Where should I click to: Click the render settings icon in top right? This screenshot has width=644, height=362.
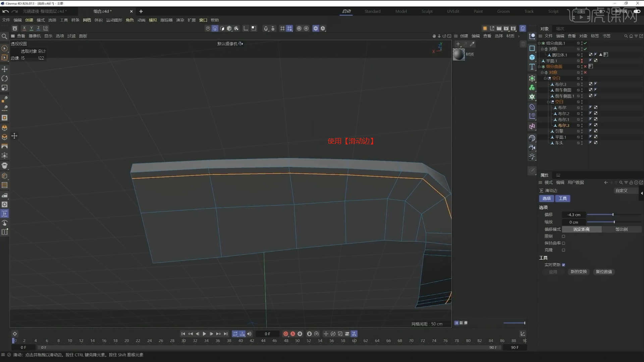513,28
